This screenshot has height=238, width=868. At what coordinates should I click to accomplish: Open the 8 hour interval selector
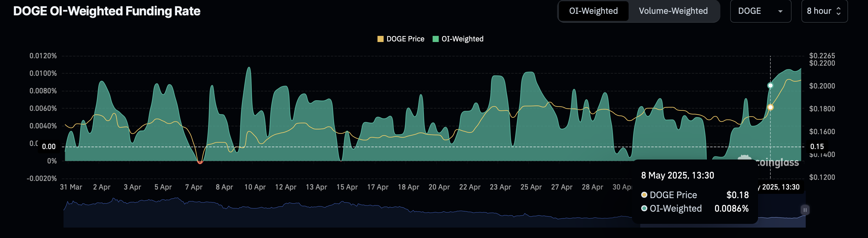coord(824,11)
